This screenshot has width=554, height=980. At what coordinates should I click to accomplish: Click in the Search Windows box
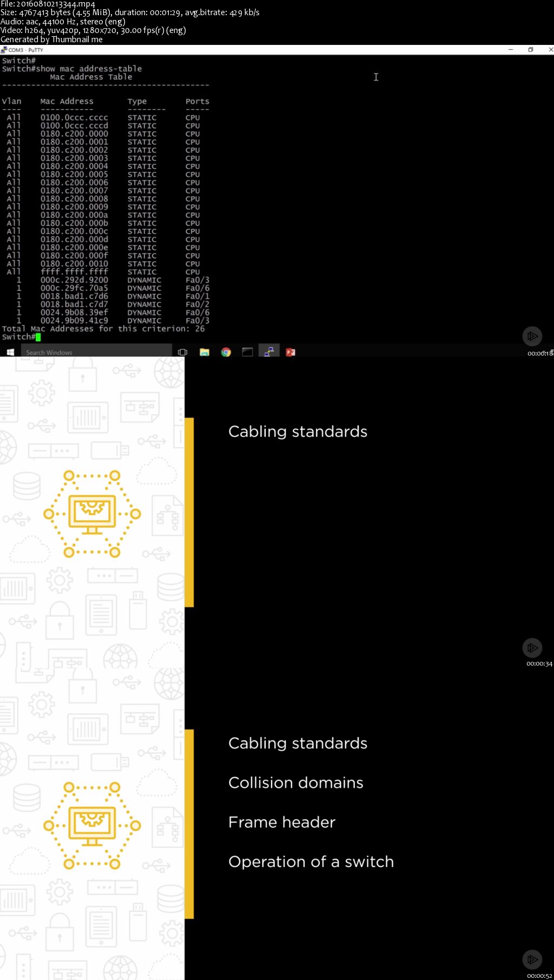click(x=97, y=352)
